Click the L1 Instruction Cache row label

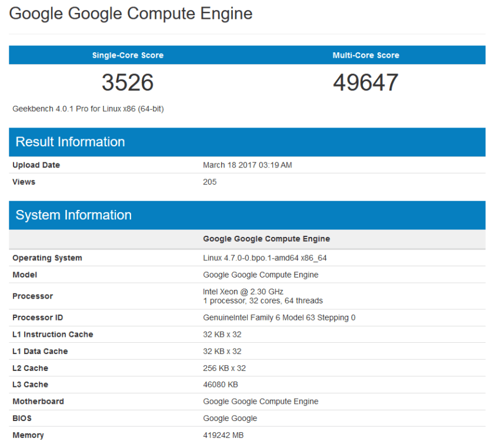pyautogui.click(x=53, y=335)
